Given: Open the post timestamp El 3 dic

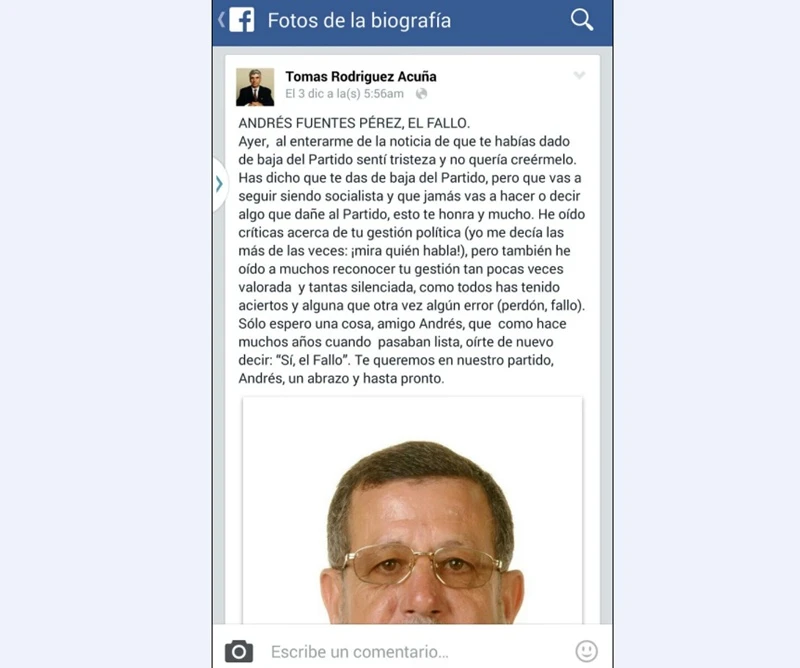Looking at the screenshot, I should click(344, 93).
